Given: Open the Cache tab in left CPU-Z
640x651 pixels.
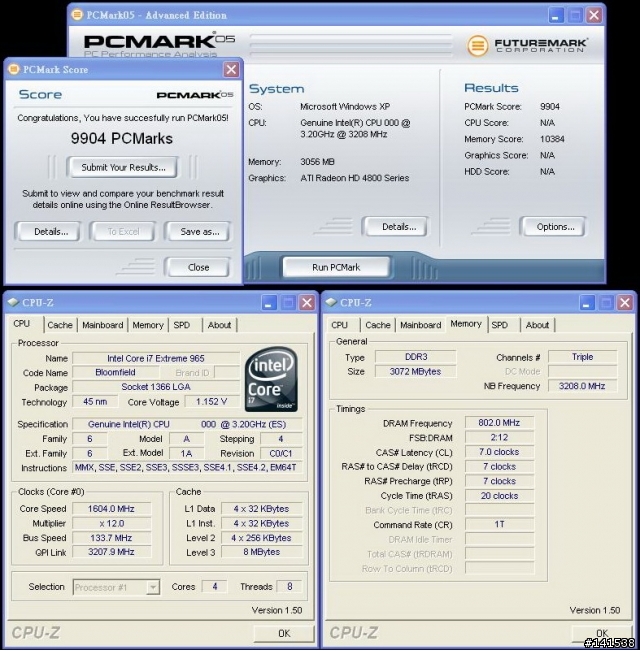Looking at the screenshot, I should point(60,325).
